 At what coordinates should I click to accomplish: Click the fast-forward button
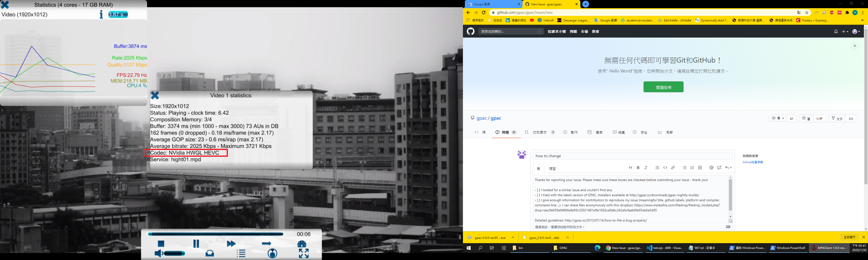231,244
